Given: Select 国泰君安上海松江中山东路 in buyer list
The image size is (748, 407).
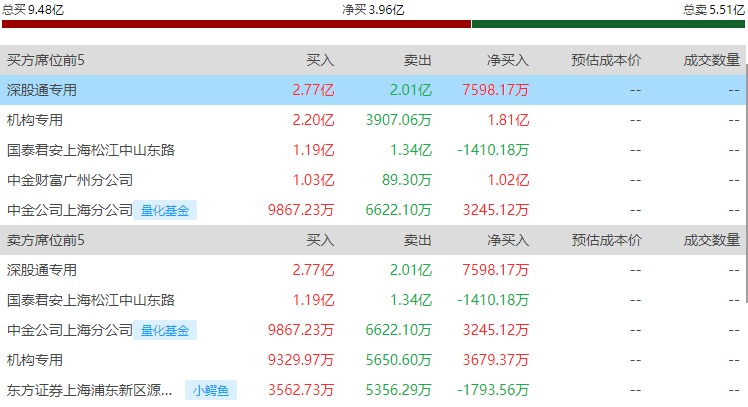Looking at the screenshot, I should point(91,150).
